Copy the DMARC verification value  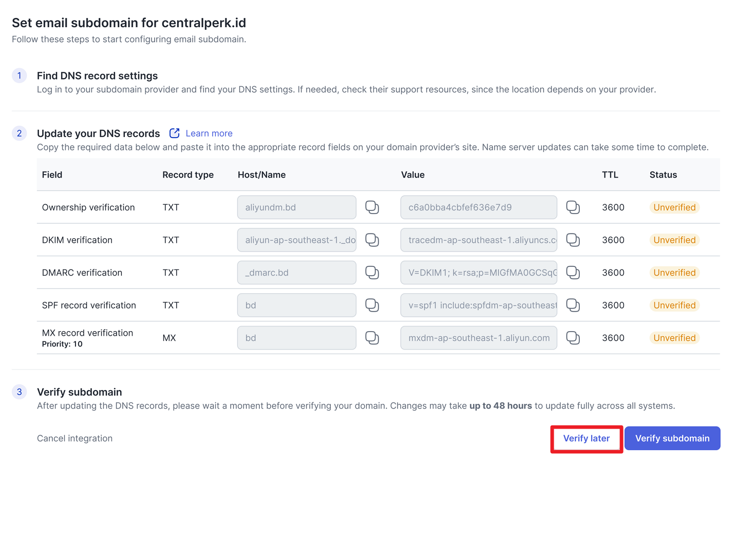(x=573, y=273)
